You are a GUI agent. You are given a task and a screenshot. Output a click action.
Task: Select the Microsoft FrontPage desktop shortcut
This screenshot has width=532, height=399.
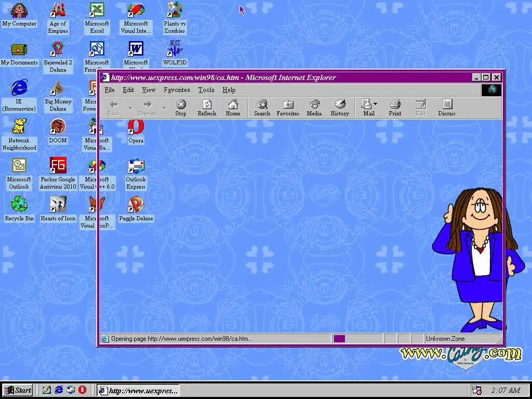click(97, 54)
